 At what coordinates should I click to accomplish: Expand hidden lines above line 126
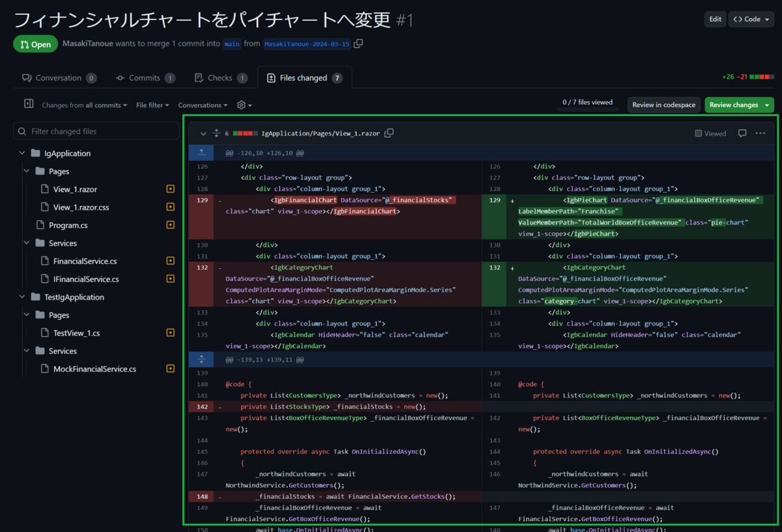(x=201, y=152)
